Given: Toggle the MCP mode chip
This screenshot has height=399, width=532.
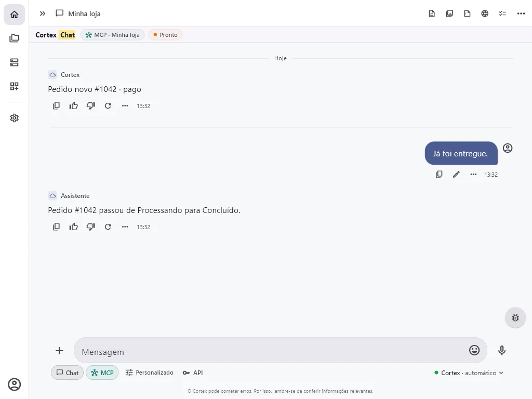Looking at the screenshot, I should (x=102, y=373).
